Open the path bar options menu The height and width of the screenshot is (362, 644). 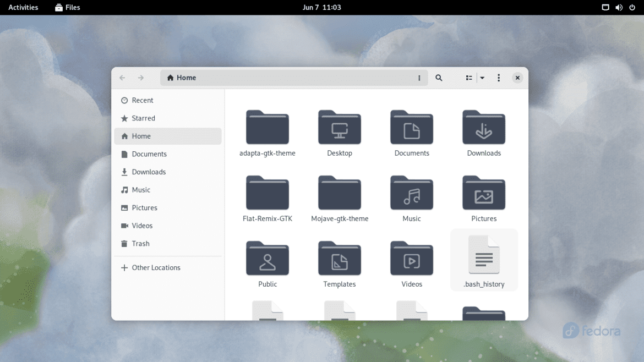coord(419,78)
